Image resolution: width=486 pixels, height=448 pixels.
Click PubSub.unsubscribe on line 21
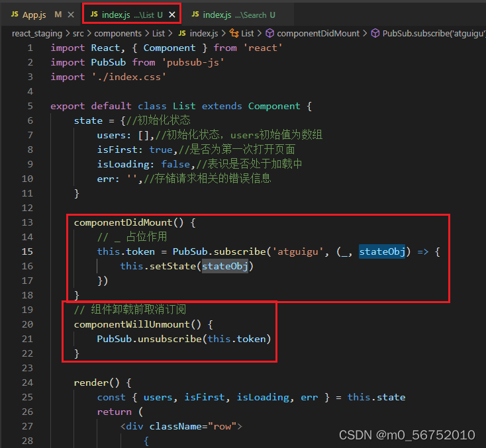coord(150,339)
